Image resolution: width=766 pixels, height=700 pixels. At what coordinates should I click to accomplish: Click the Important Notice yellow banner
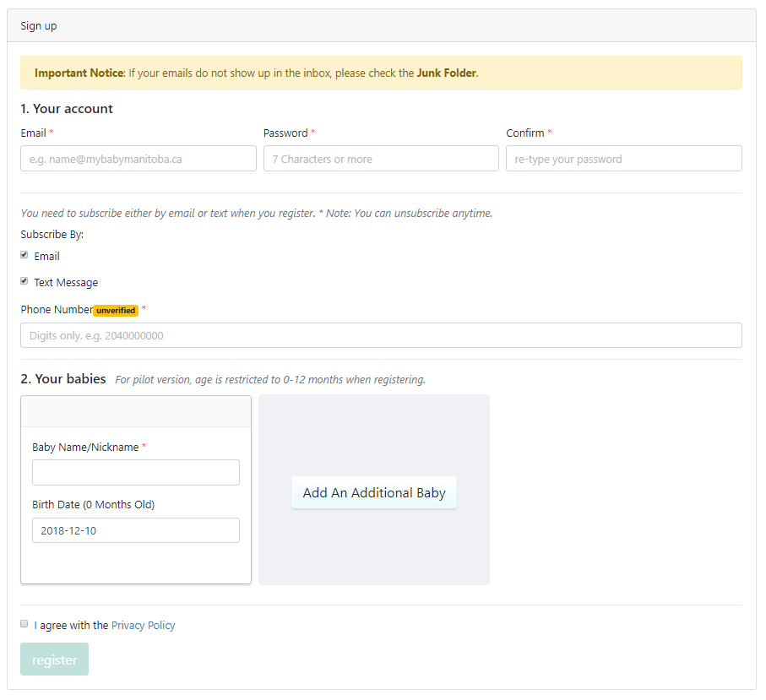(x=381, y=73)
